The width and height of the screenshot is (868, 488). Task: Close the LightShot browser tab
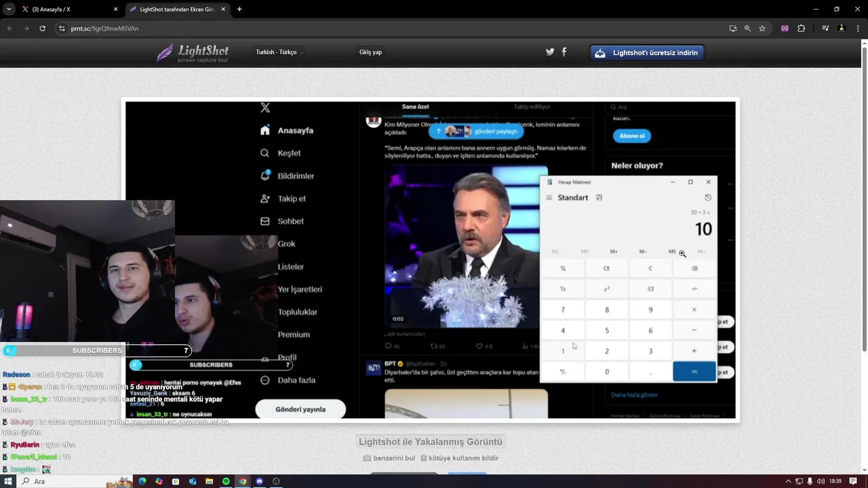point(223,9)
